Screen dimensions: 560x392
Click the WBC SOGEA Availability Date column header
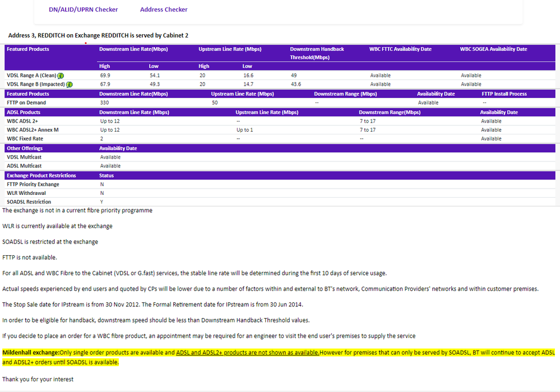(x=493, y=49)
